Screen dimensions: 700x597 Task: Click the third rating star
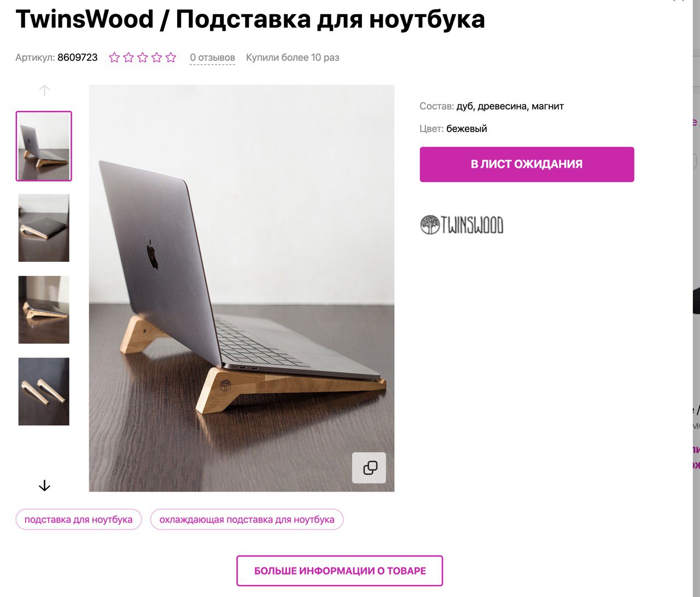coord(143,57)
